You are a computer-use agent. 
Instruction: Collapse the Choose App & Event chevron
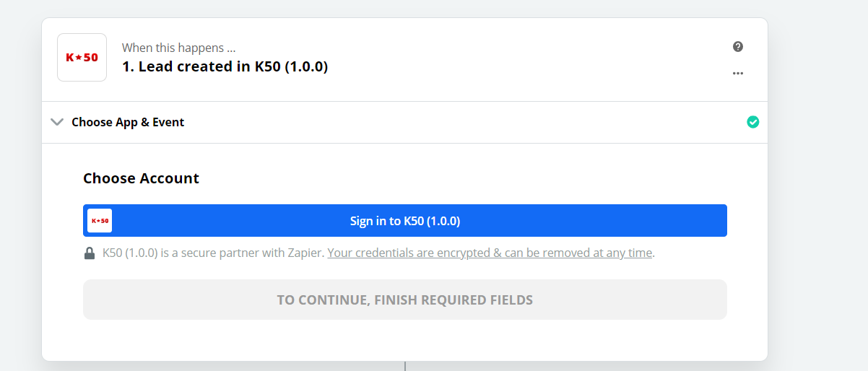(x=57, y=122)
